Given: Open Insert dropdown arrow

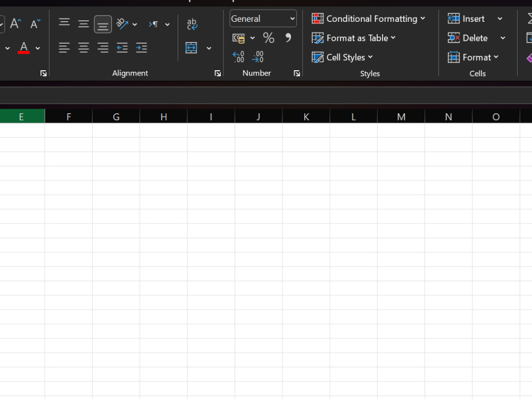Looking at the screenshot, I should tap(500, 19).
